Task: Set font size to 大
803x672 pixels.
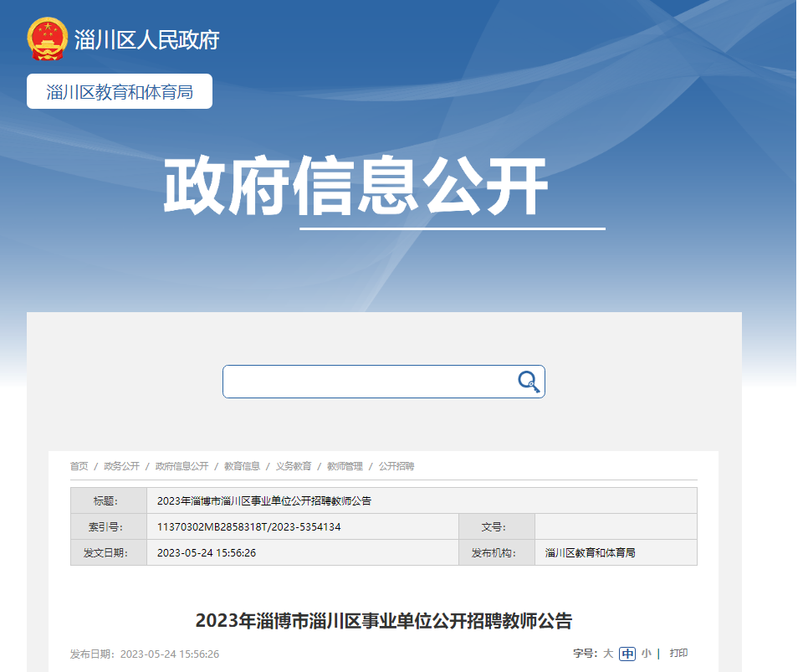Action: 608,654
